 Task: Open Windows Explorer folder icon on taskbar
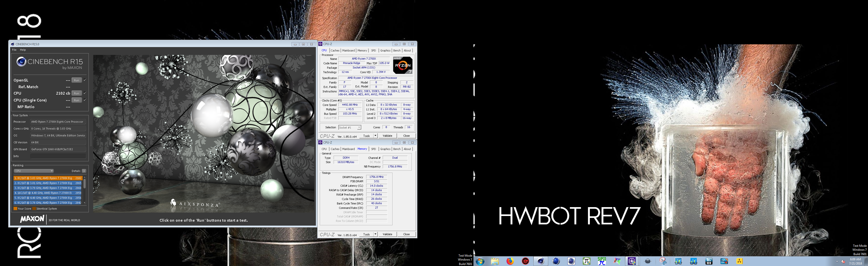(x=495, y=261)
